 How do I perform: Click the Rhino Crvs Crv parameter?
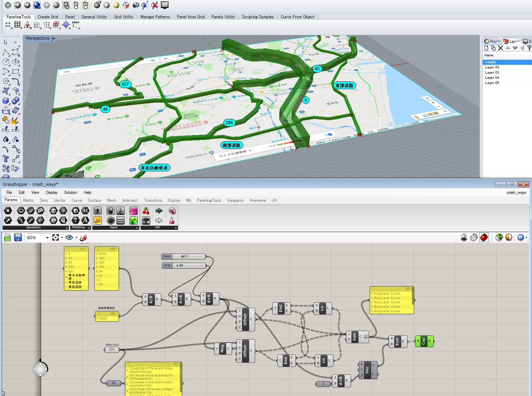[x=112, y=349]
